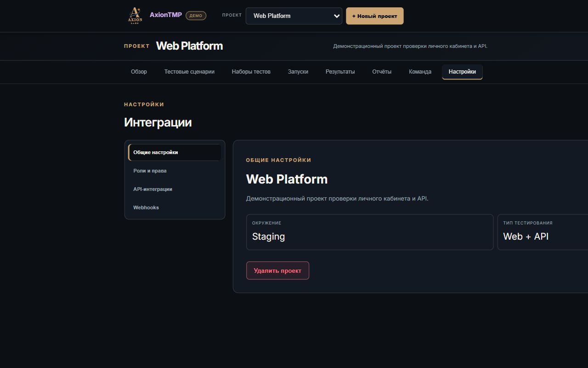The image size is (588, 368).
Task: Click the Staging environment value
Action: [x=268, y=236]
